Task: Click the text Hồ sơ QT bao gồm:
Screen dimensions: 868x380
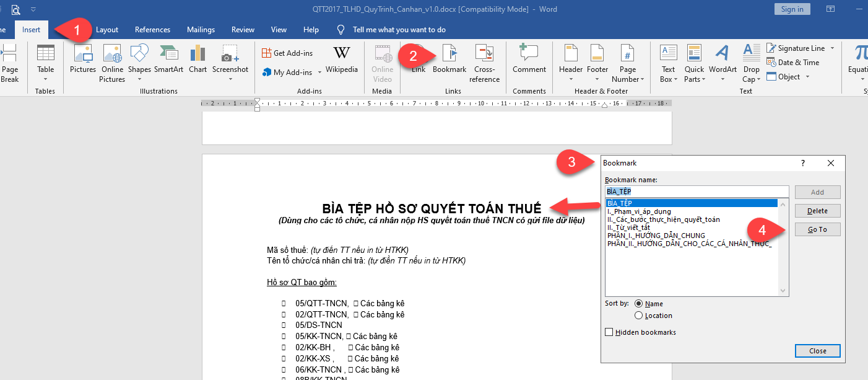Action: click(302, 282)
